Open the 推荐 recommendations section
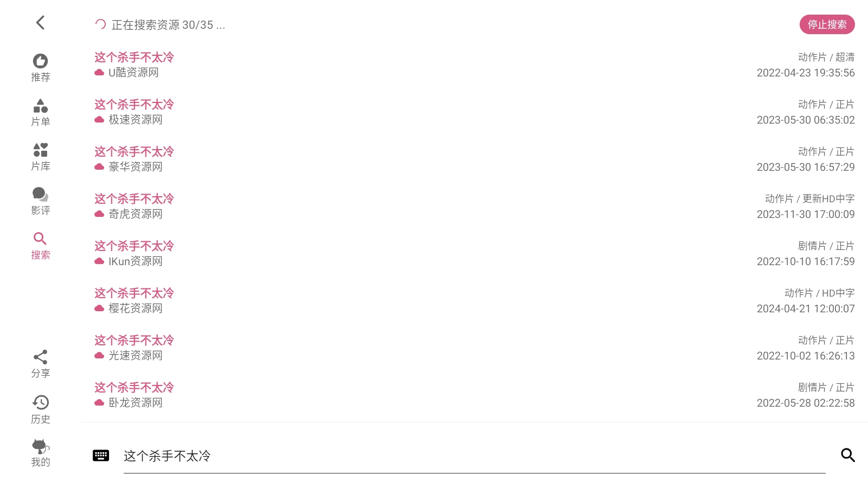The height and width of the screenshot is (488, 868). 40,68
